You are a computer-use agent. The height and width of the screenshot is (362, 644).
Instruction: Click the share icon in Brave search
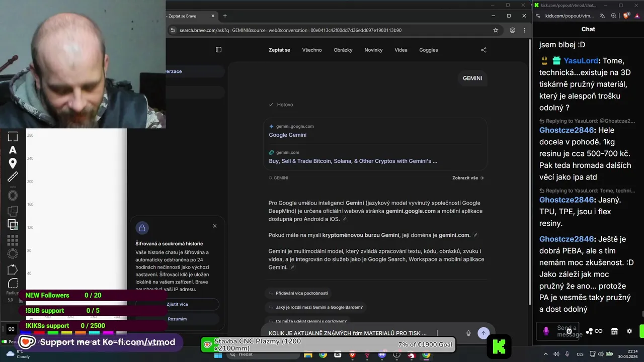[484, 50]
